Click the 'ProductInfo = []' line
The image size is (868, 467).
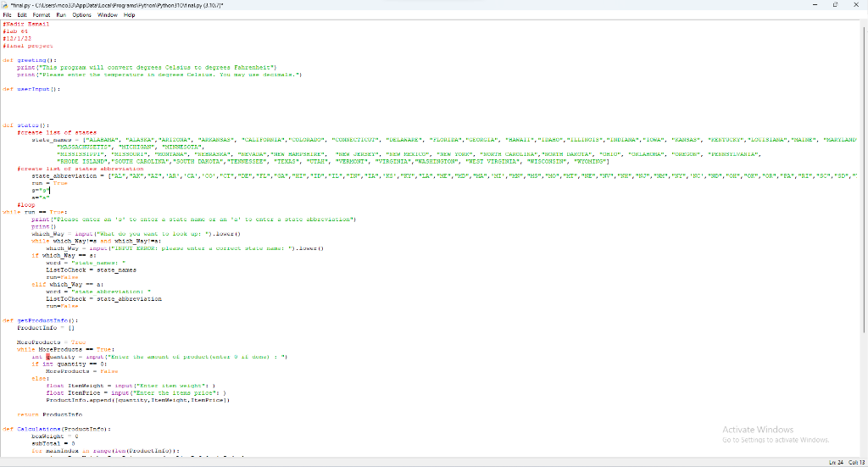pos(46,327)
